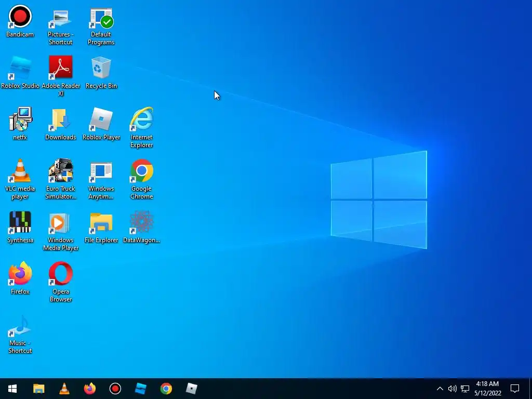Launch Google Chrome from the taskbar
The height and width of the screenshot is (399, 532).
click(166, 389)
